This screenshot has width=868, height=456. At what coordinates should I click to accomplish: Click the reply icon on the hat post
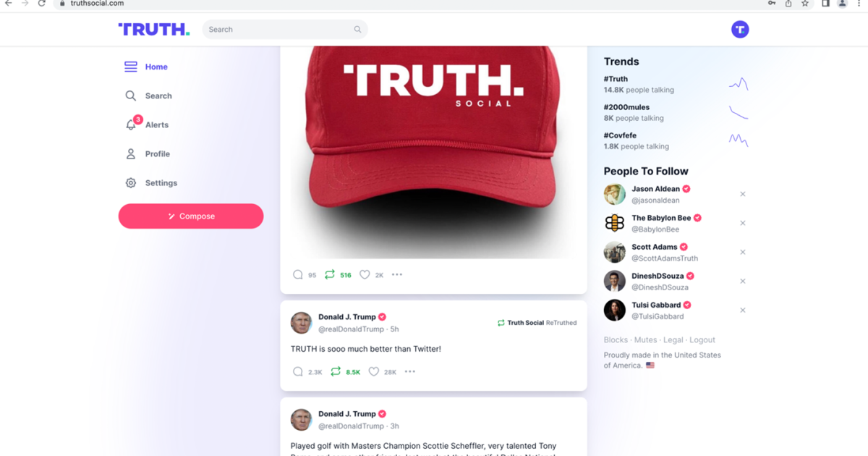(x=298, y=275)
